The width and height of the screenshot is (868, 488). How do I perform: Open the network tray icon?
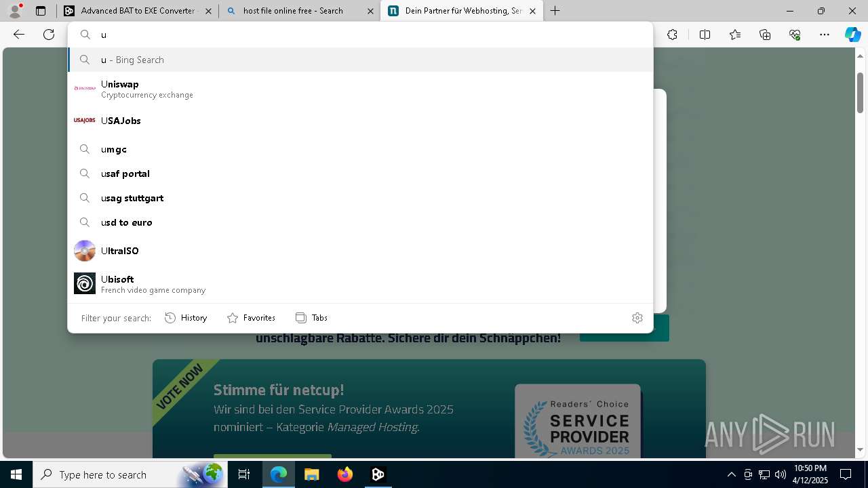764,474
